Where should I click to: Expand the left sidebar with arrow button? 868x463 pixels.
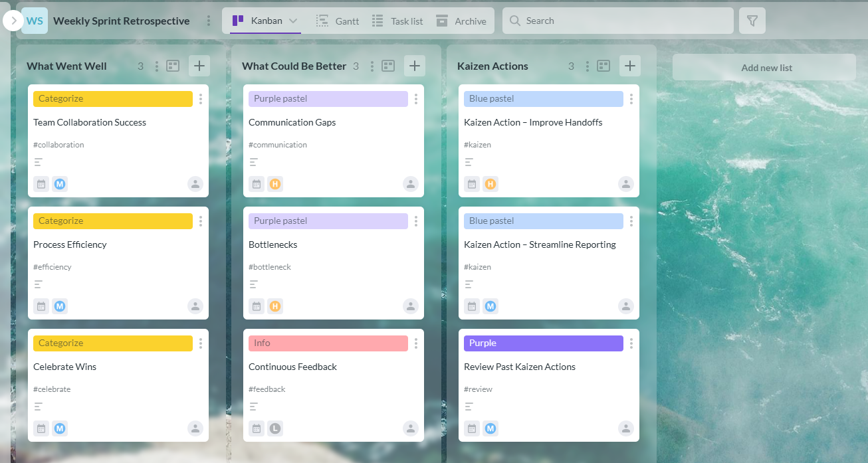[13, 21]
